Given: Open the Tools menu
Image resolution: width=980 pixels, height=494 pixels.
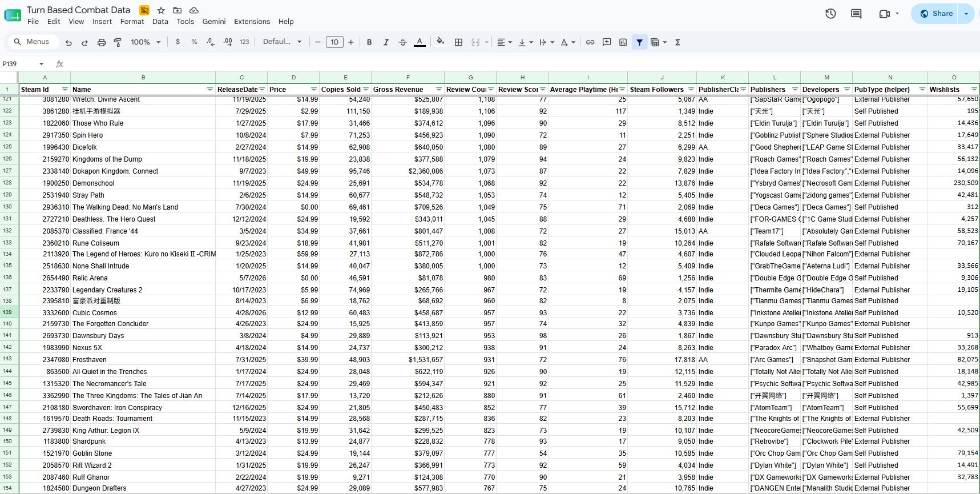Looking at the screenshot, I should 185,22.
